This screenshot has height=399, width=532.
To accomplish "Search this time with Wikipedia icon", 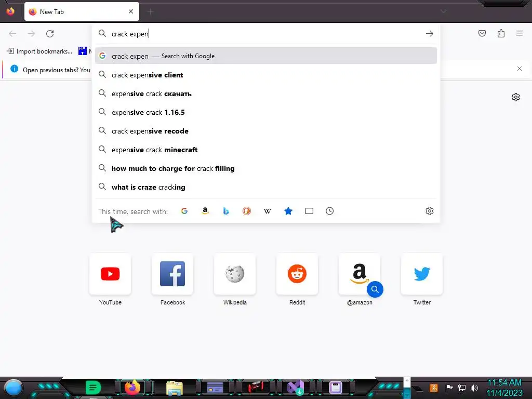I will (x=268, y=211).
